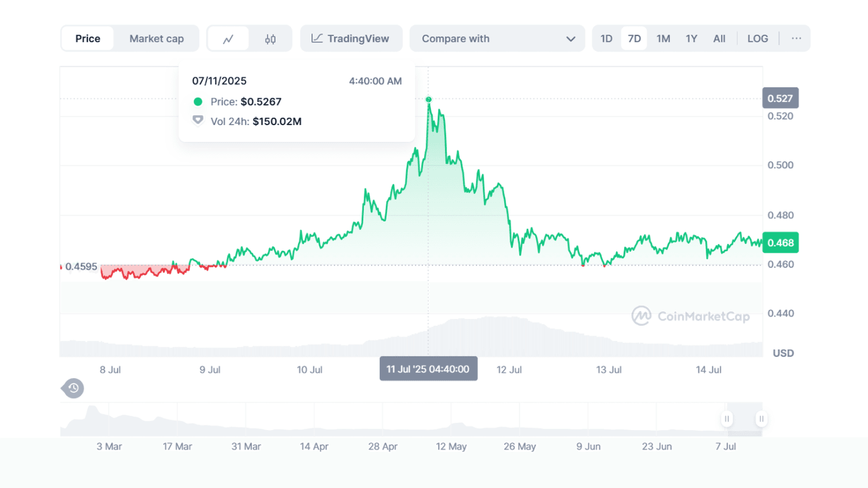Click the 12 Jul axis label

(509, 370)
